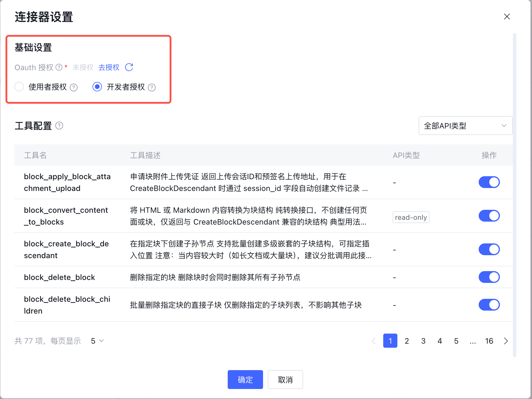
Task: Click the block_delete_block tool name
Action: tap(60, 277)
